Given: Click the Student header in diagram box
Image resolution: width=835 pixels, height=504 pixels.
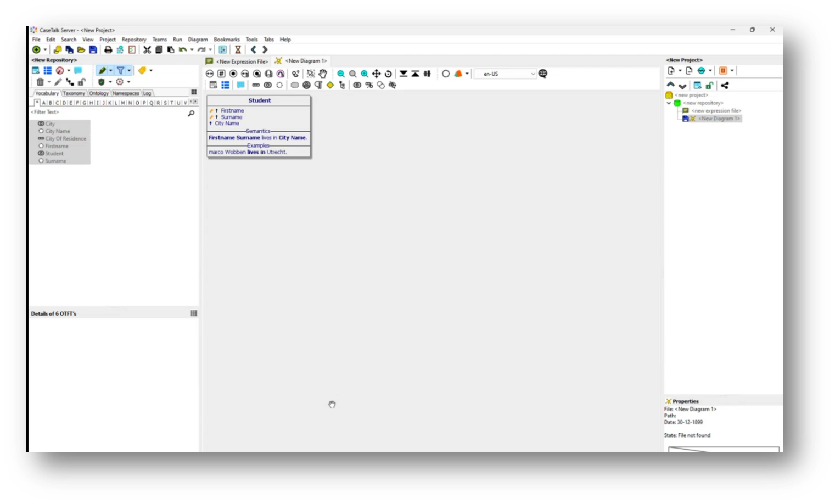Looking at the screenshot, I should point(259,100).
